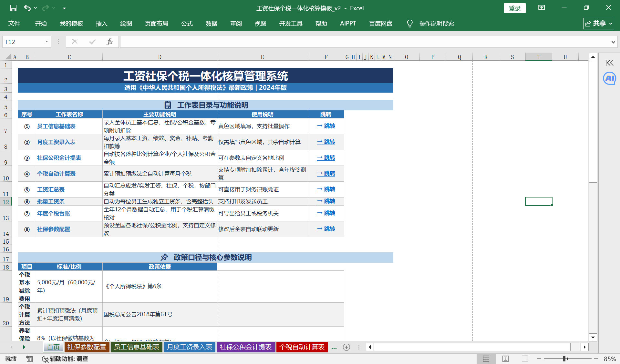
Task: Switch to the 社保参数配置 sheet tab
Action: [x=87, y=347]
